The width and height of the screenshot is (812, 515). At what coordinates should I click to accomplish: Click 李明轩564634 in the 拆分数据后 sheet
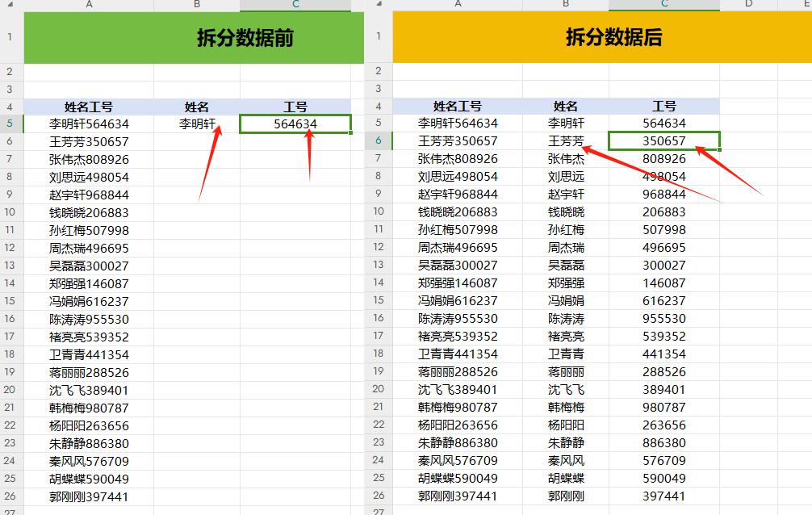458,124
